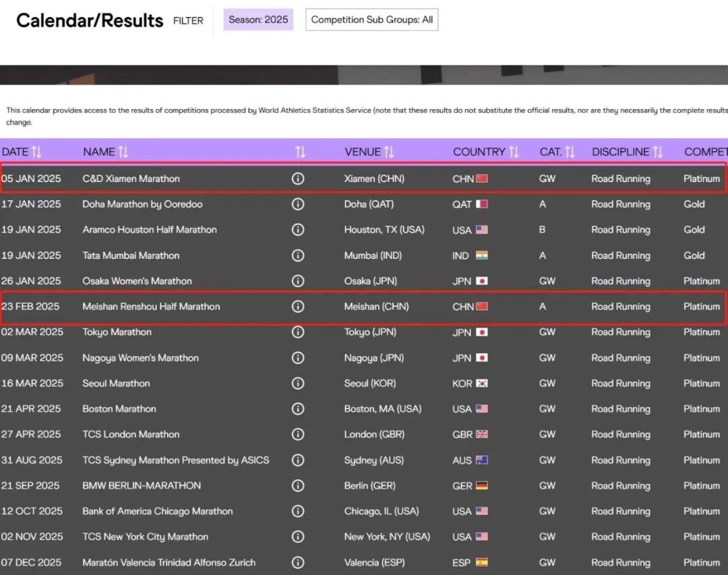
Task: View info icon for BMW BERLIN-MARATHON
Action: click(297, 486)
